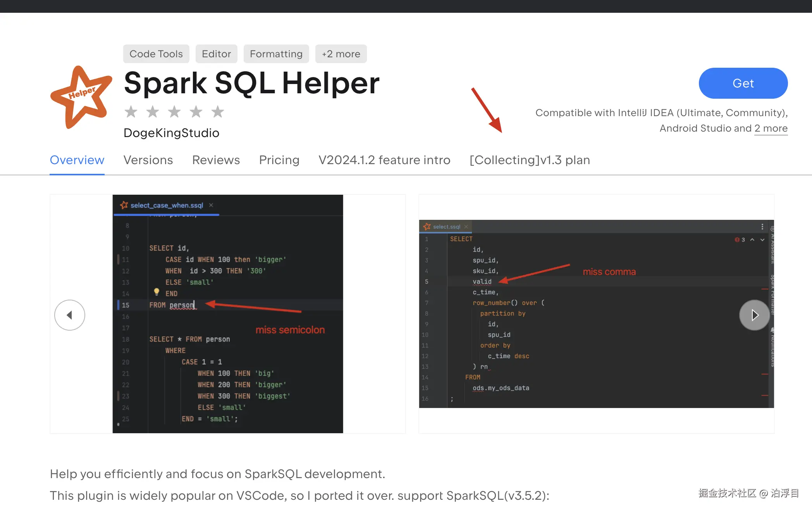This screenshot has height=511, width=812.
Task: Click the line starting "This plugin is widely popular on VSCode"
Action: [300, 496]
